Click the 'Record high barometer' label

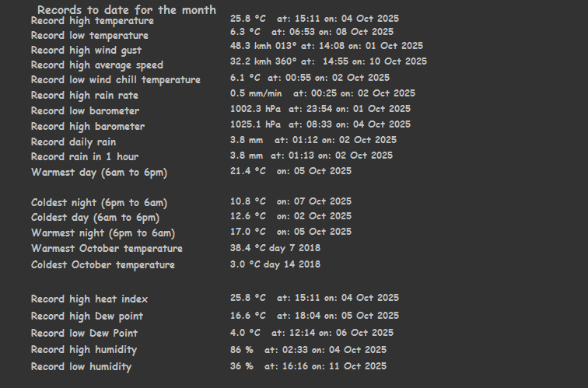pyautogui.click(x=88, y=127)
